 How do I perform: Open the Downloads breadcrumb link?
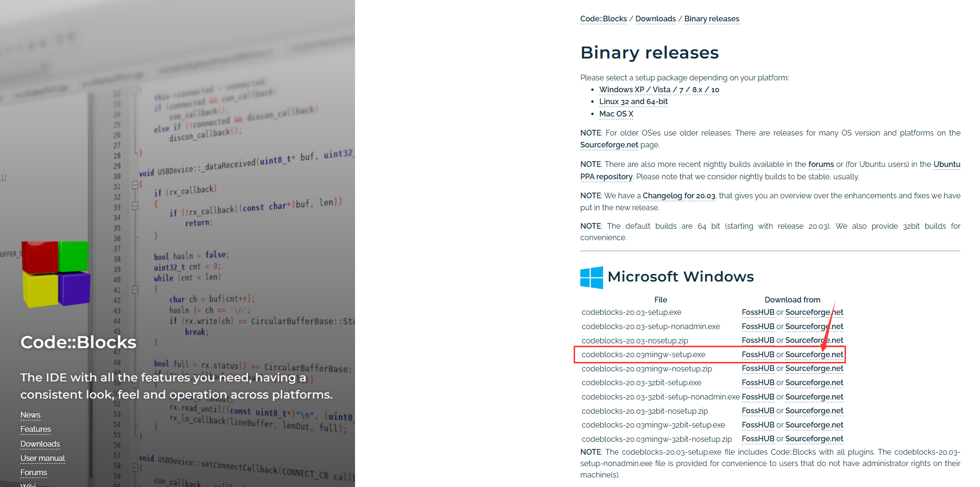[x=655, y=19]
